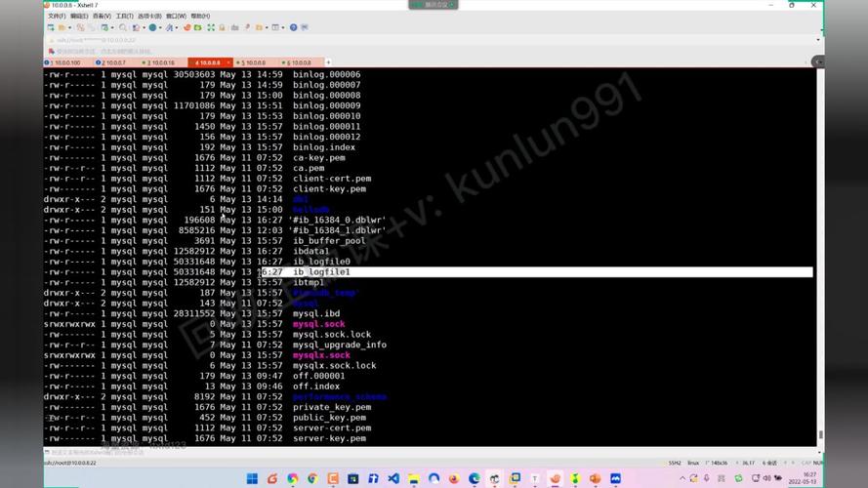Click the binlog.index entry

coord(324,147)
